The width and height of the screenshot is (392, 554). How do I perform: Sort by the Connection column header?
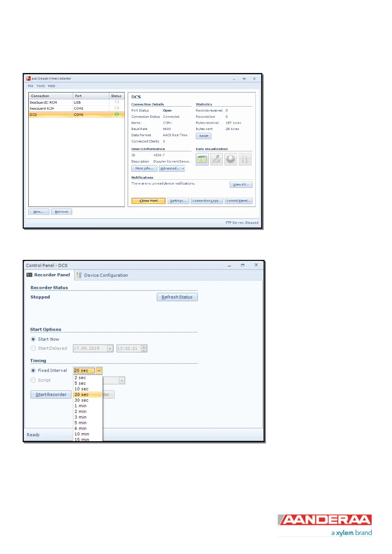(x=51, y=96)
